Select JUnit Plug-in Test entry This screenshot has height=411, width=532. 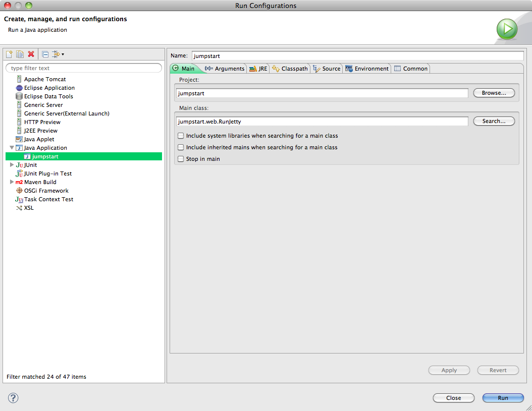coord(48,173)
